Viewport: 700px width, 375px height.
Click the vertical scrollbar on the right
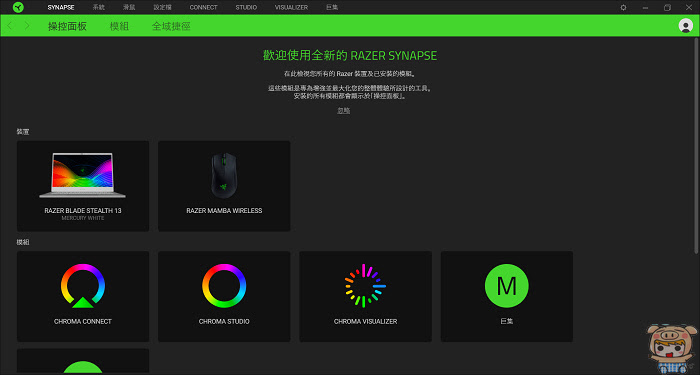click(697, 146)
